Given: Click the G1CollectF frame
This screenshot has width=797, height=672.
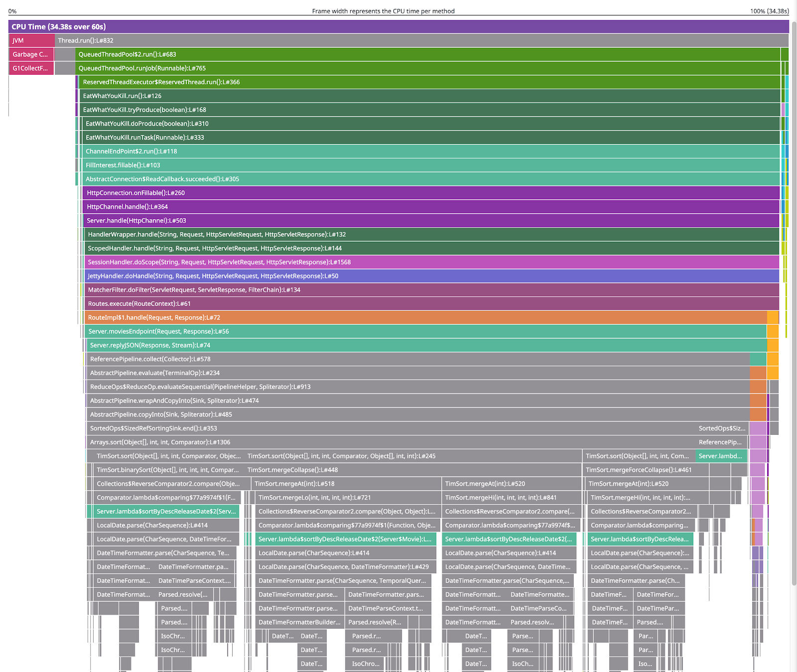Looking at the screenshot, I should coord(30,68).
